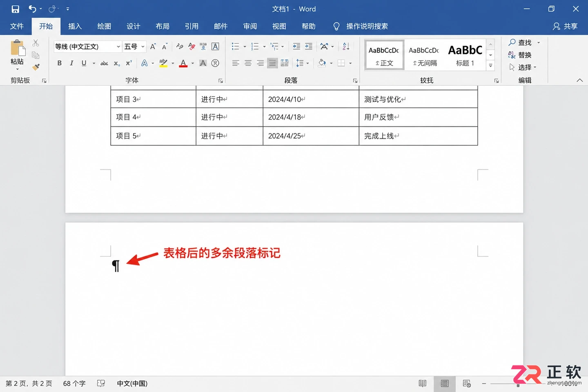Toggle strikethrough on the text

pos(104,63)
